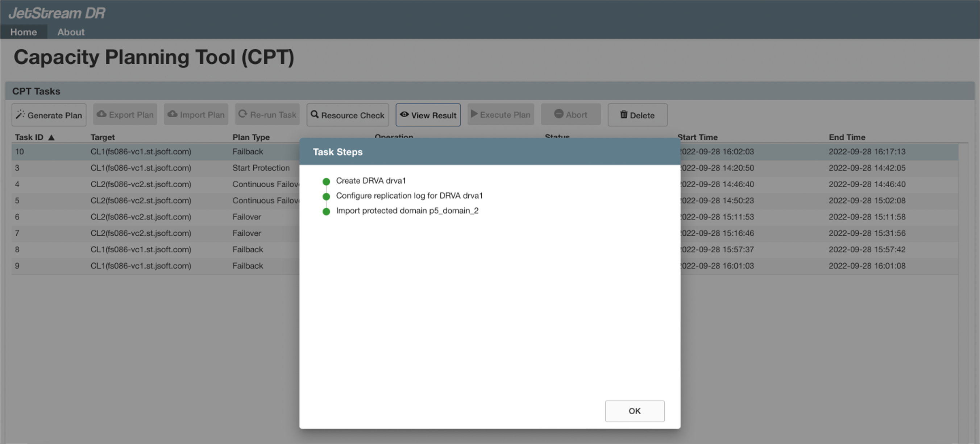Screen dimensions: 980x444
Task: Click the Import Plan cloud icon
Action: (173, 114)
